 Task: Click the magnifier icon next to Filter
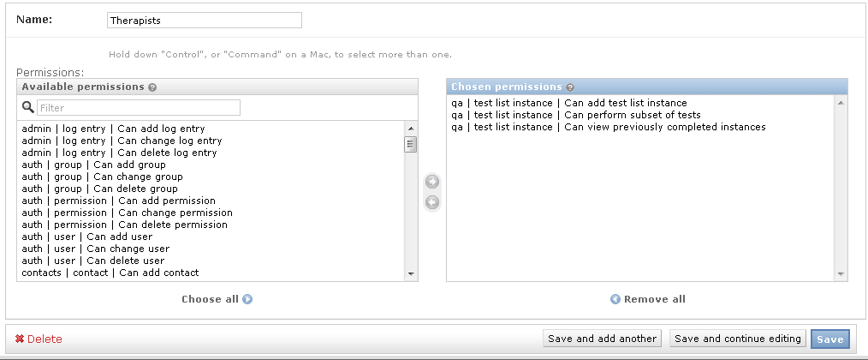click(x=27, y=107)
